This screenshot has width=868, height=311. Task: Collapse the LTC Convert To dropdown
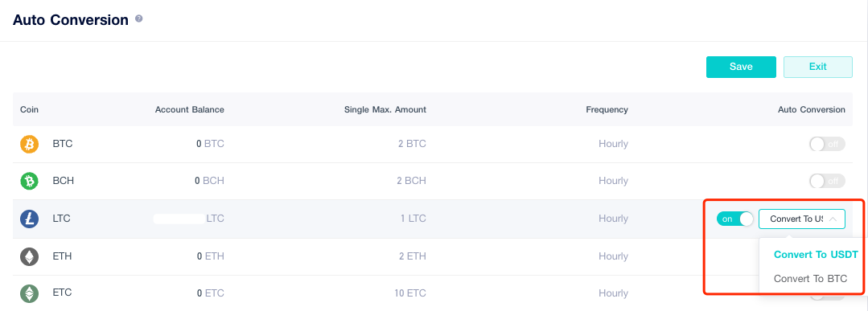801,219
